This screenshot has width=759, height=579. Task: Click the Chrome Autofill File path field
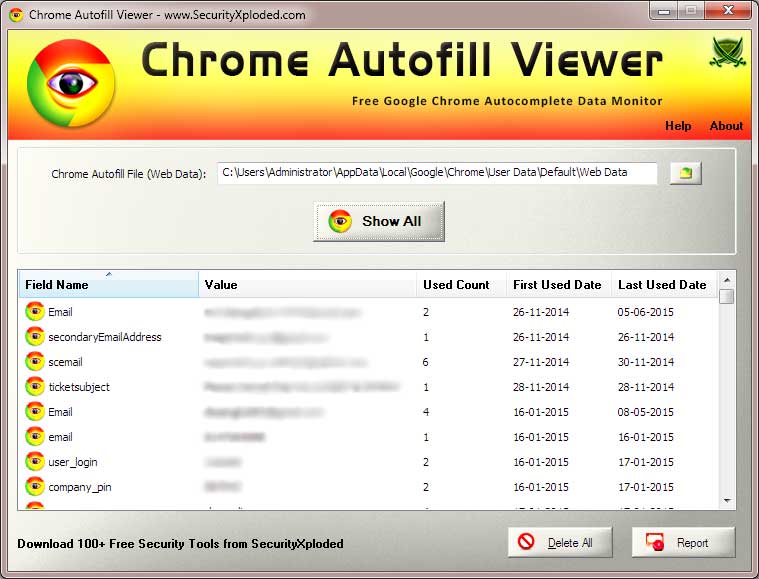437,173
